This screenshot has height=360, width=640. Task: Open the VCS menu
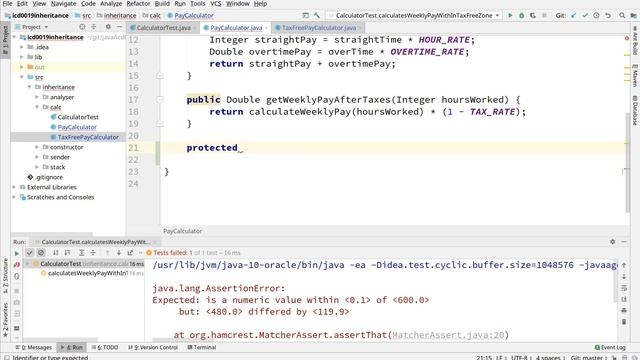click(x=216, y=4)
